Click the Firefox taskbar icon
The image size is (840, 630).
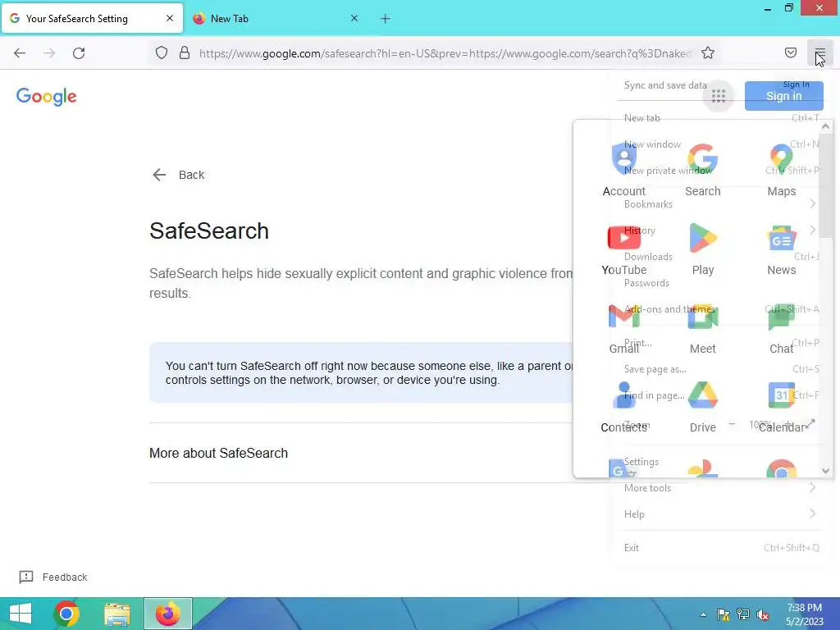point(167,614)
